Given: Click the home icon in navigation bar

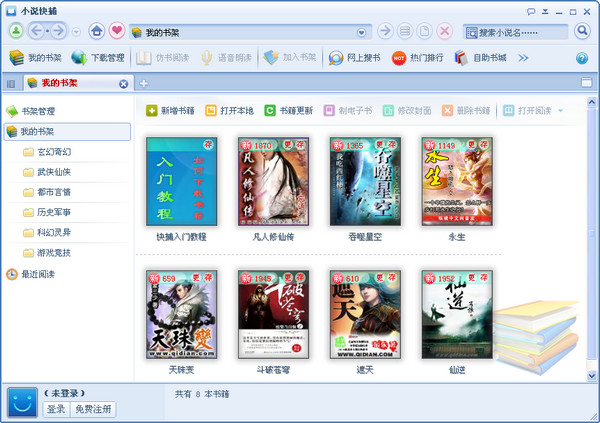Looking at the screenshot, I should [x=97, y=31].
